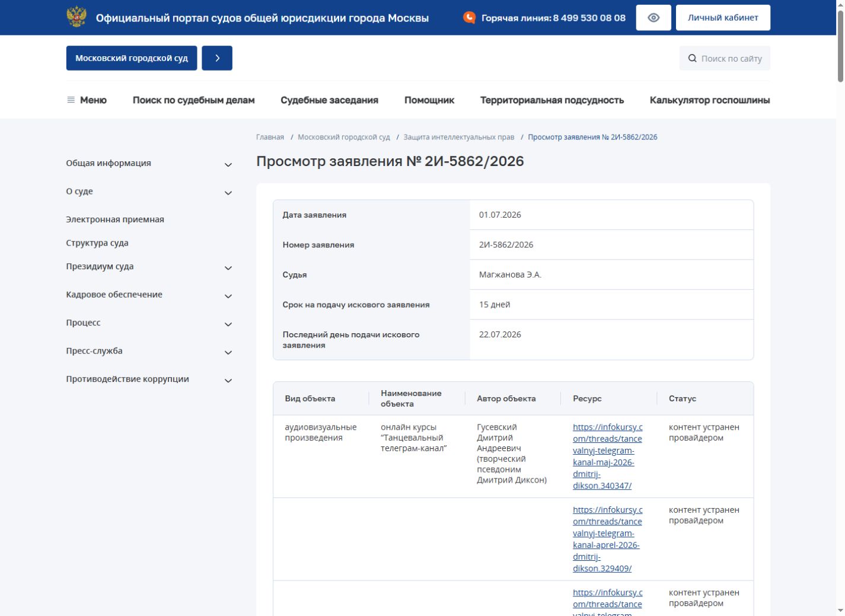Screen dimensions: 845x616
Task: Open the Помощник menu item
Action: [x=429, y=100]
